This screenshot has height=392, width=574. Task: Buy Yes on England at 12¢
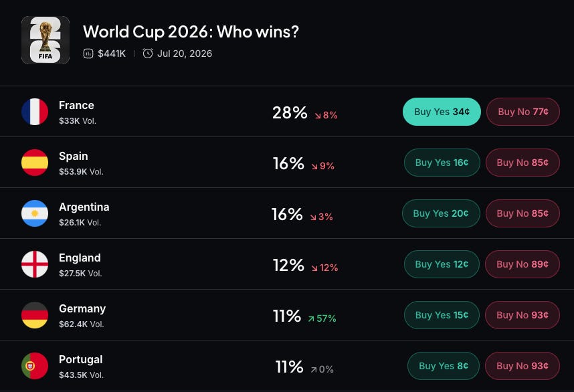tap(442, 264)
